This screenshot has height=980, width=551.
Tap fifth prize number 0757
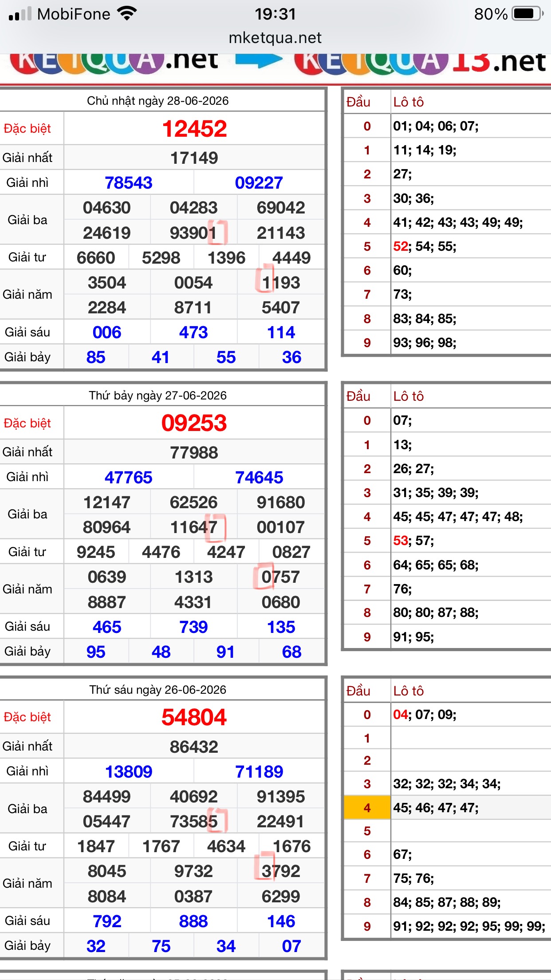(281, 577)
